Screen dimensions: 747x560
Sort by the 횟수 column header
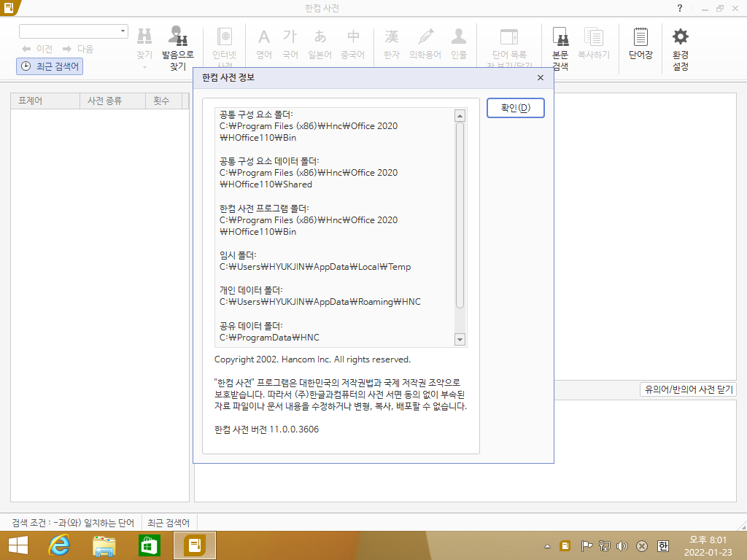[164, 101]
